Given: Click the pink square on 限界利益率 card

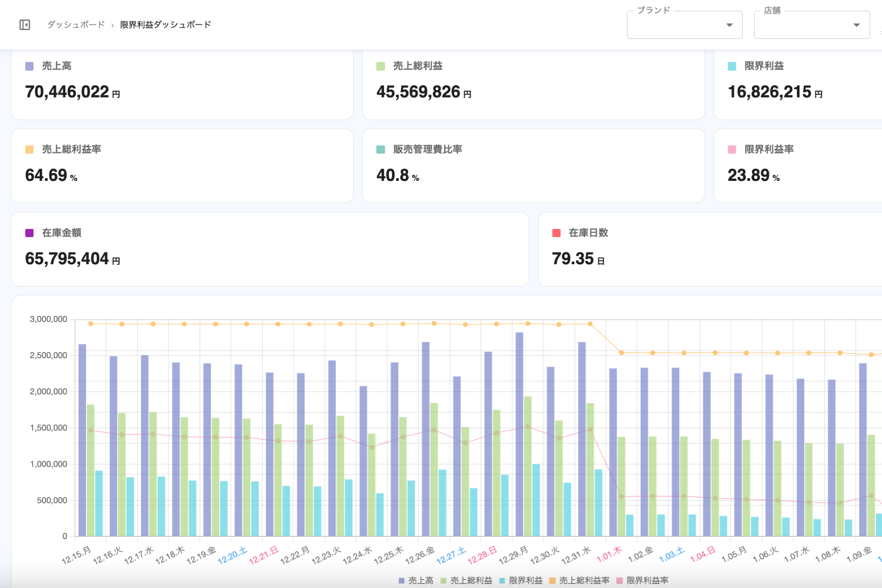Looking at the screenshot, I should (x=732, y=150).
